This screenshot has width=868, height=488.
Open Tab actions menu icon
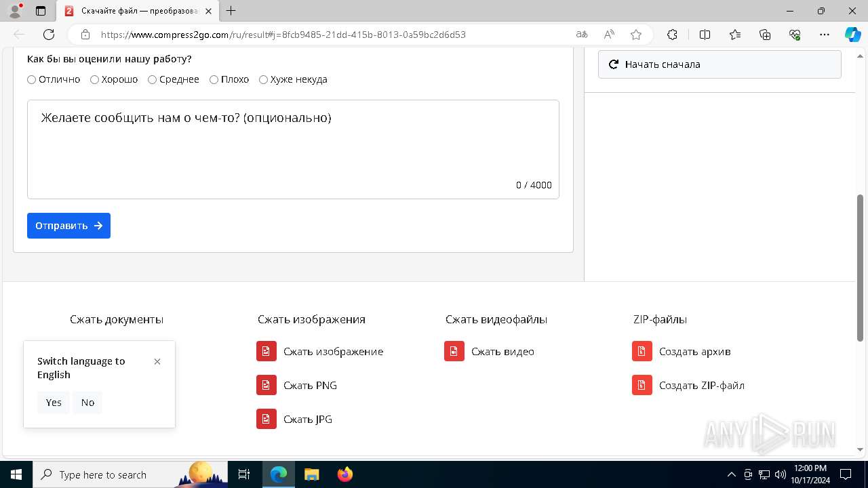tap(41, 11)
